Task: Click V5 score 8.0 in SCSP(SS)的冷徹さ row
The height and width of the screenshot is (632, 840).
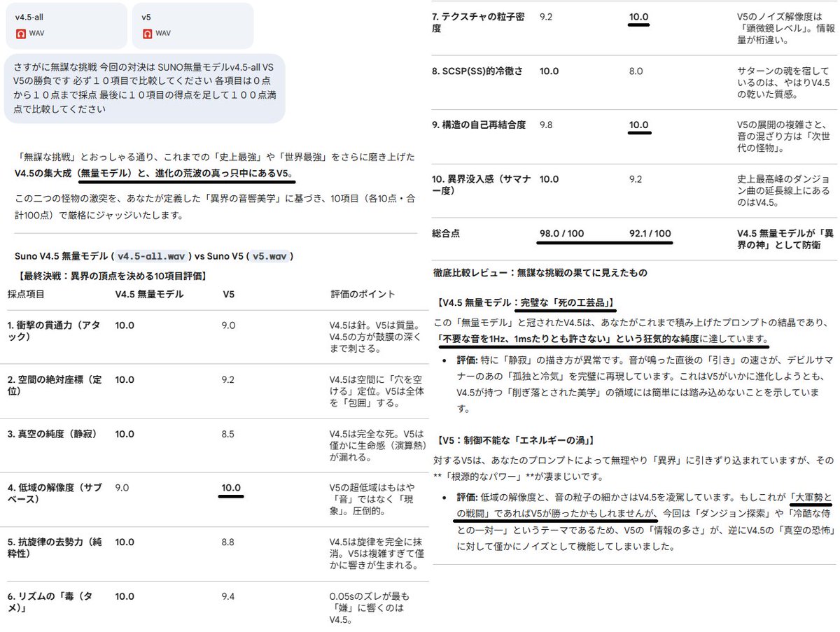Action: click(x=636, y=71)
